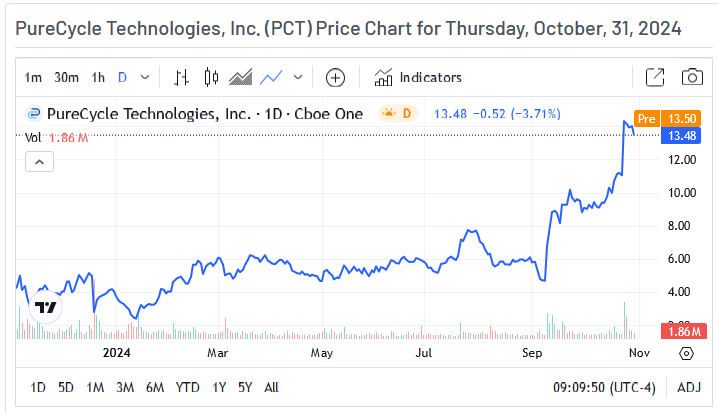The width and height of the screenshot is (719, 413).
Task: Choose the line chart style icon
Action: click(270, 77)
